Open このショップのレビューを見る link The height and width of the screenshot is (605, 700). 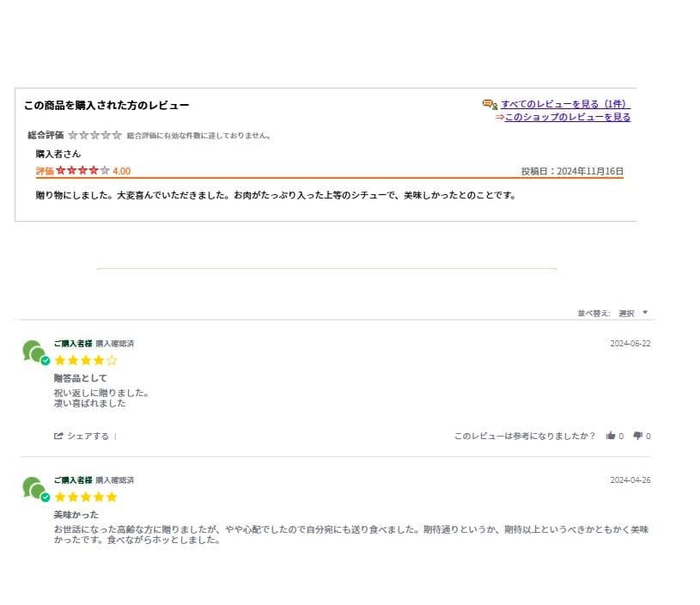567,117
